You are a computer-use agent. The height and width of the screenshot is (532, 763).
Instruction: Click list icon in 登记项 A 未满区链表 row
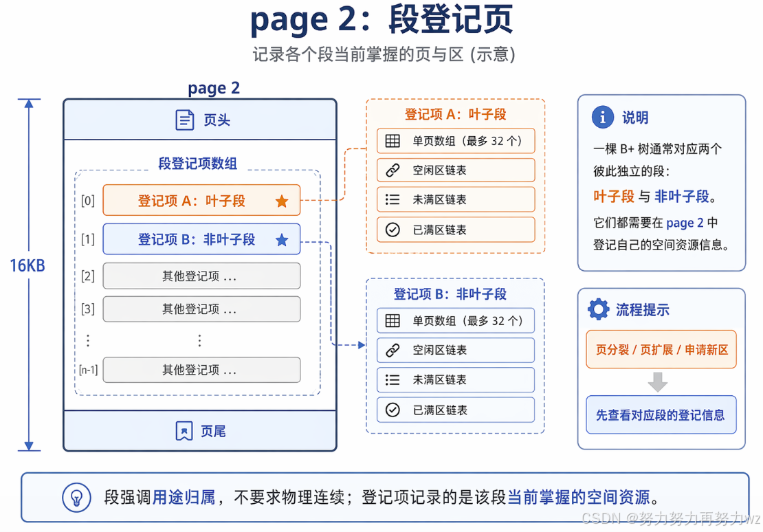coord(392,199)
